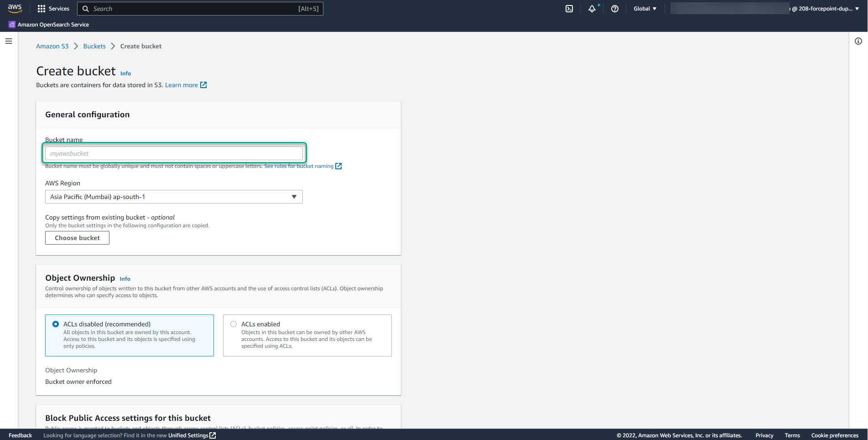Enable the ACLs enabled option
The width and height of the screenshot is (868, 440).
tap(234, 324)
